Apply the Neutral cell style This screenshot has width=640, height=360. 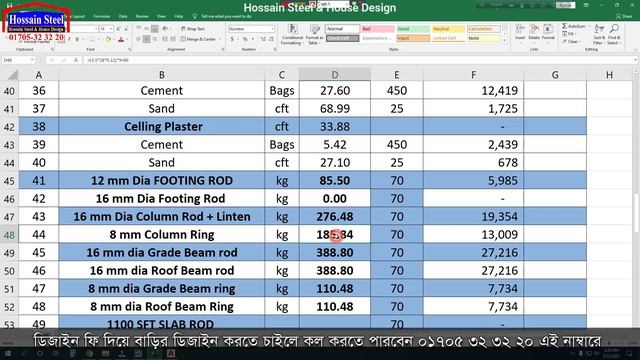tap(448, 29)
